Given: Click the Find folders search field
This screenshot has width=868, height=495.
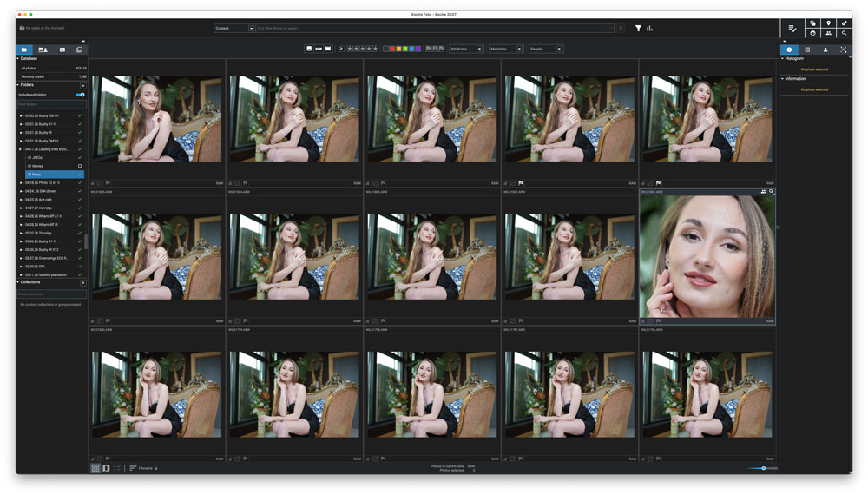Looking at the screenshot, I should pyautogui.click(x=52, y=104).
